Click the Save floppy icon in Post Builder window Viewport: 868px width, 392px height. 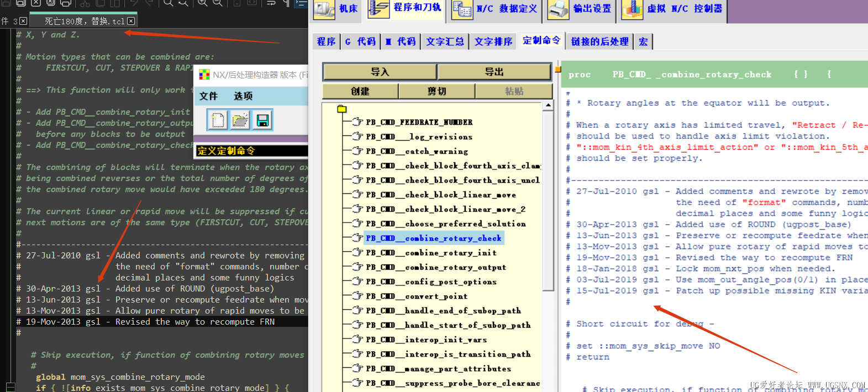click(262, 120)
